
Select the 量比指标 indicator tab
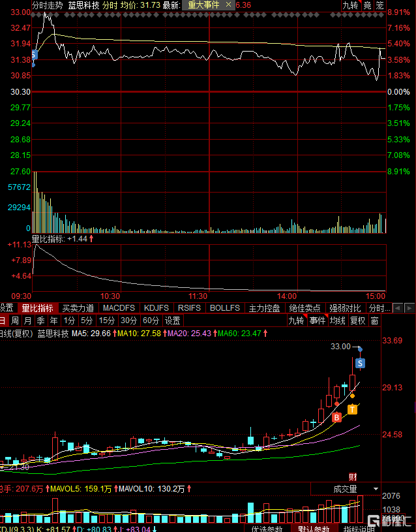click(x=38, y=308)
